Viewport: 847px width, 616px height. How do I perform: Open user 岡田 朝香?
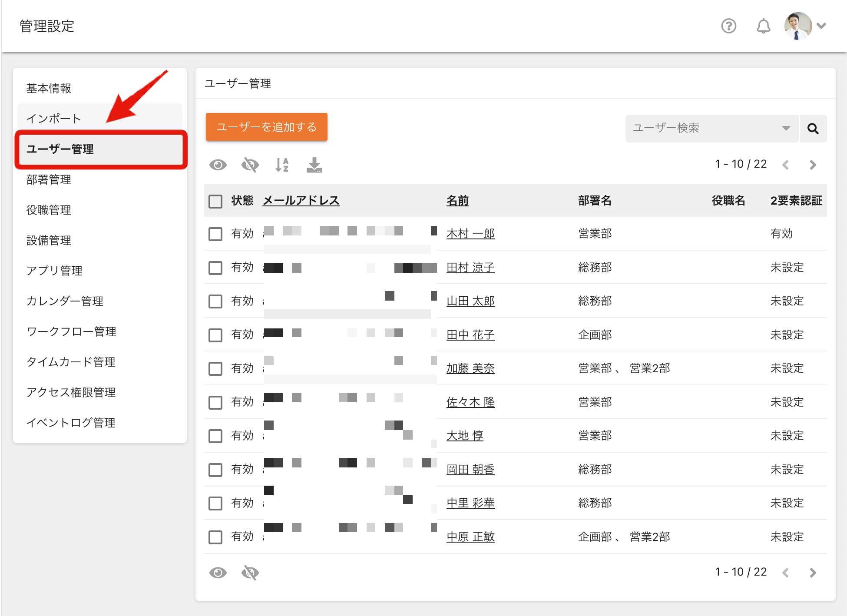point(470,470)
